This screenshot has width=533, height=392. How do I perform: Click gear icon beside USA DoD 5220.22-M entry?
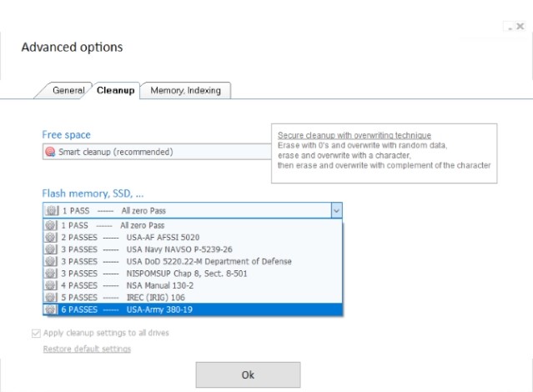pyautogui.click(x=51, y=261)
